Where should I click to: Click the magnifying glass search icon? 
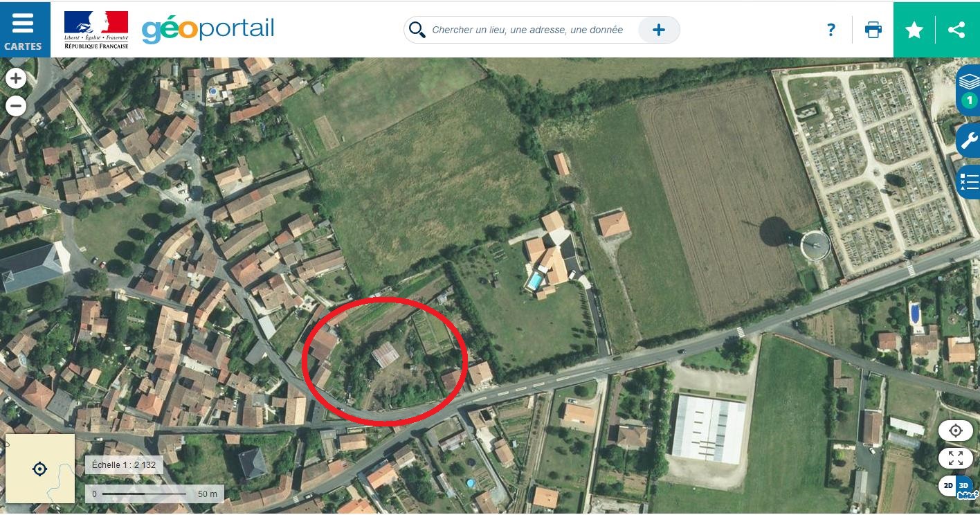417,30
